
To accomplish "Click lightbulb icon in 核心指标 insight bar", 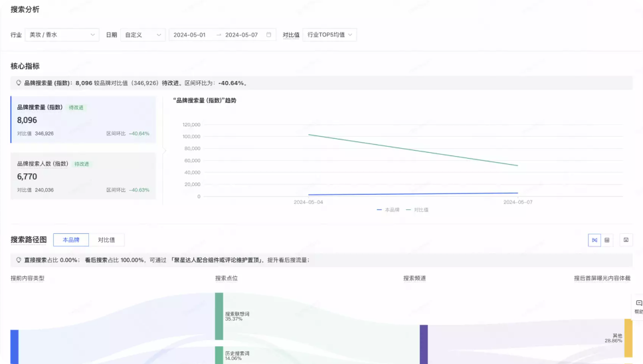I will click(19, 83).
